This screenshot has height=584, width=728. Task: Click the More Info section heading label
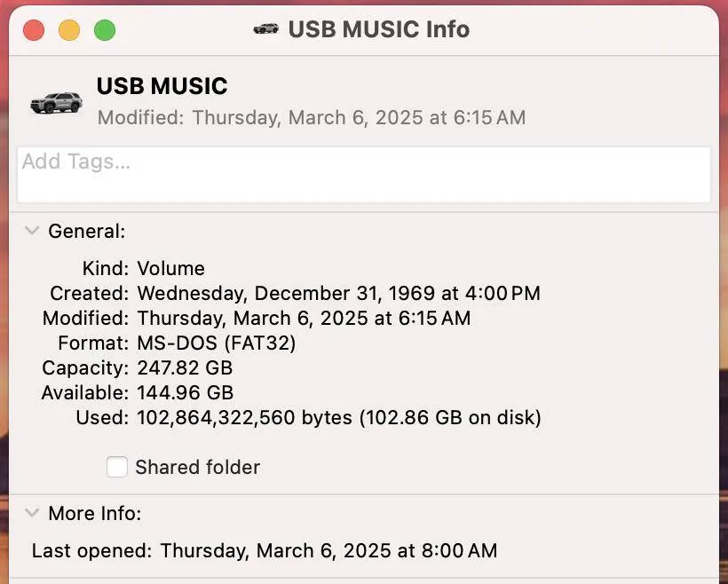[x=94, y=514]
